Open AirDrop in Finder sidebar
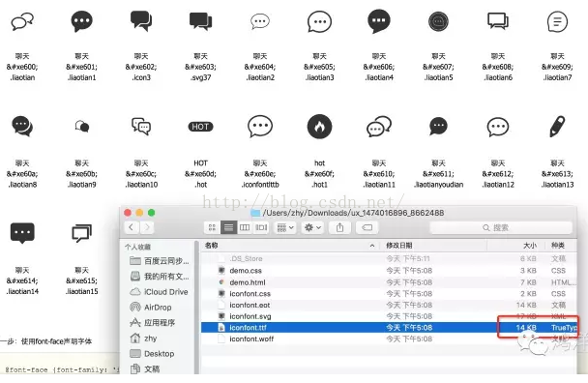 coord(151,308)
